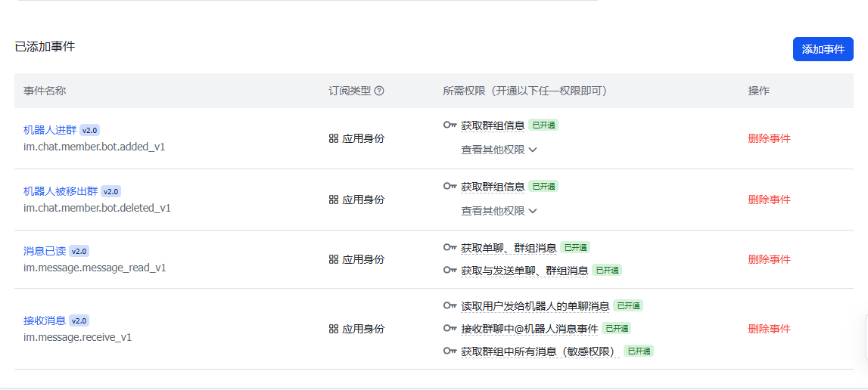Click the 获取与发送单聊、群组消息 permission

click(524, 270)
